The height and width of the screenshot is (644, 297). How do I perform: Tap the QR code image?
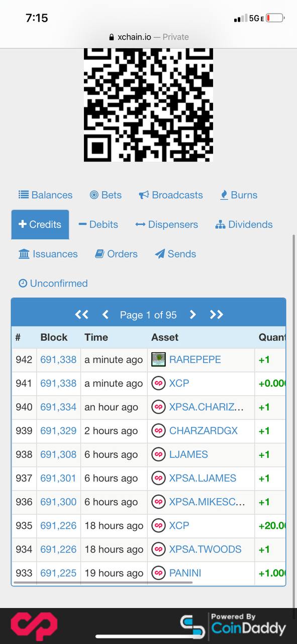pos(148,105)
